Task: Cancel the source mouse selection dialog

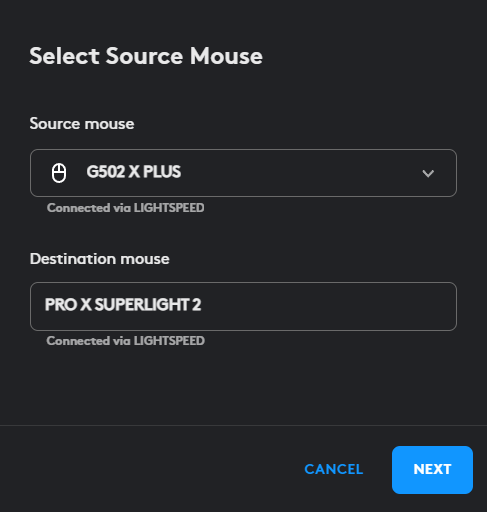Action: click(334, 469)
